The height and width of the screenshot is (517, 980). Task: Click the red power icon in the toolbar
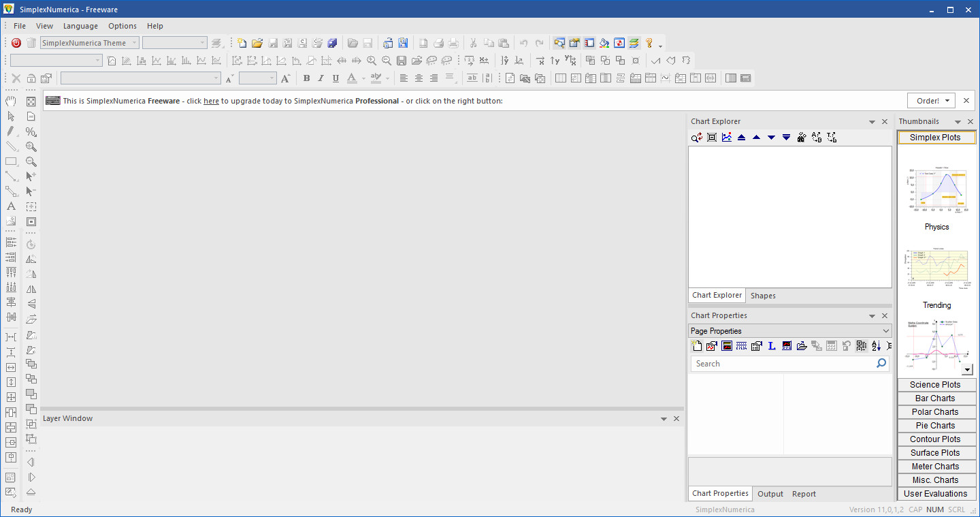point(16,43)
